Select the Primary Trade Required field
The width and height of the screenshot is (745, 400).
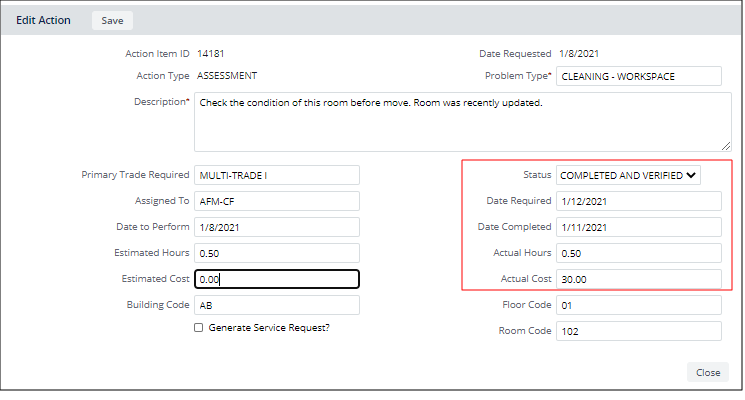pyautogui.click(x=276, y=176)
